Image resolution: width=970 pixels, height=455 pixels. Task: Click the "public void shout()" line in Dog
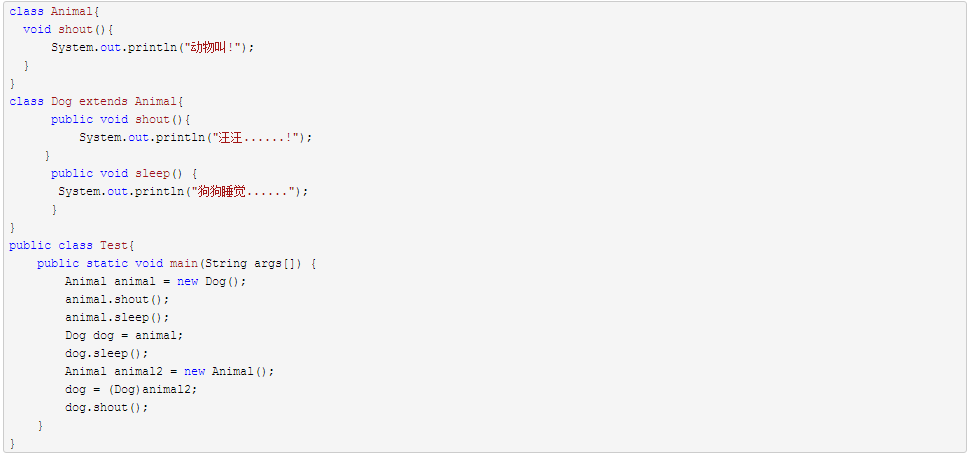120,119
